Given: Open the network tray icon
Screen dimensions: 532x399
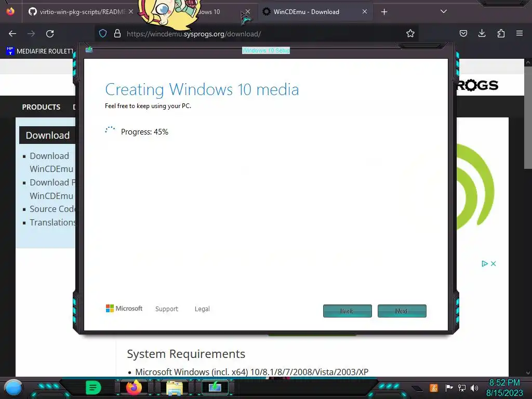Looking at the screenshot, I should click(462, 388).
